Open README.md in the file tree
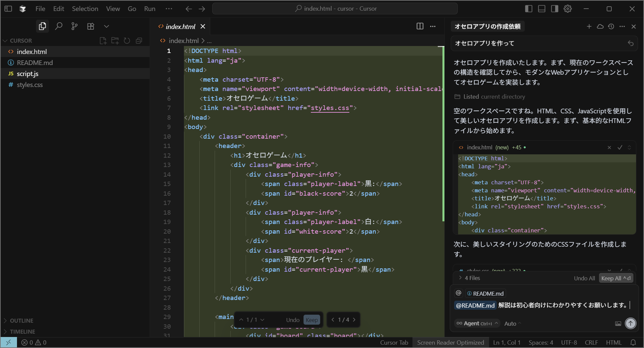This screenshot has width=644, height=348. click(75, 63)
